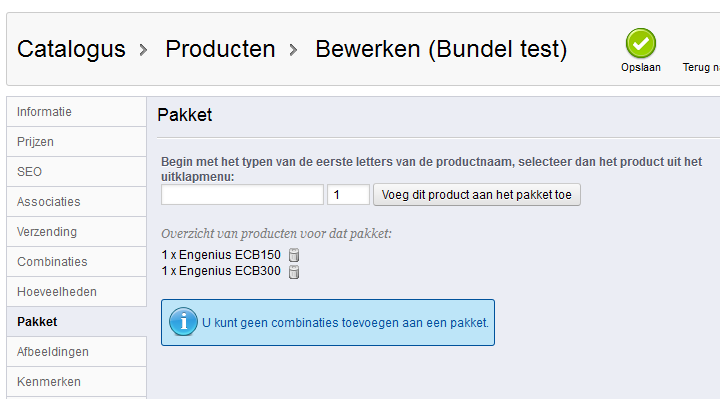This screenshot has width=720, height=399.
Task: Switch to the Prijzen tab
Action: point(77,141)
